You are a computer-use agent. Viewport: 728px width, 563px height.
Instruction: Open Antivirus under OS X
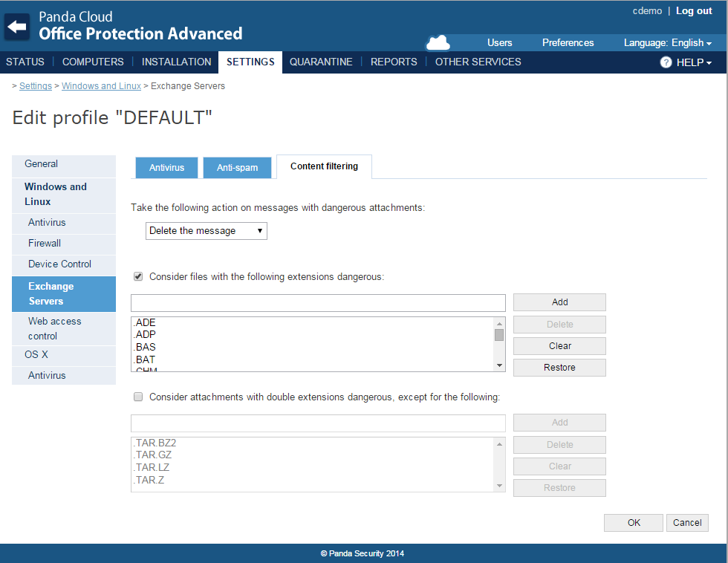coord(64,376)
